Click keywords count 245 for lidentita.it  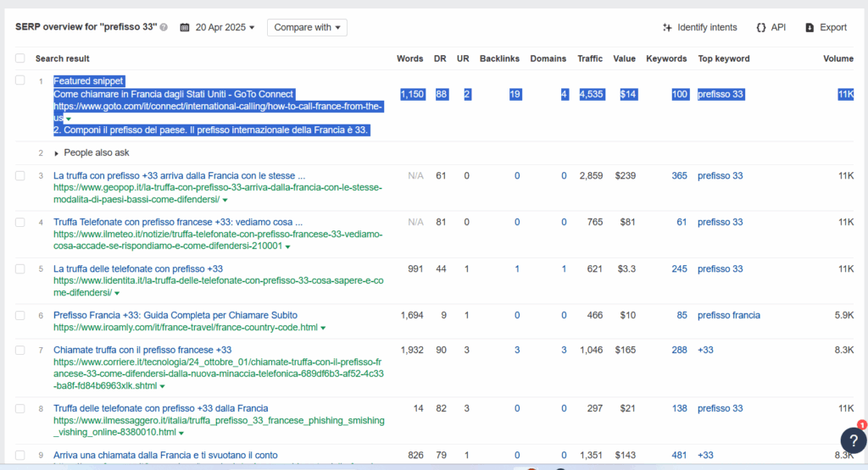click(679, 268)
